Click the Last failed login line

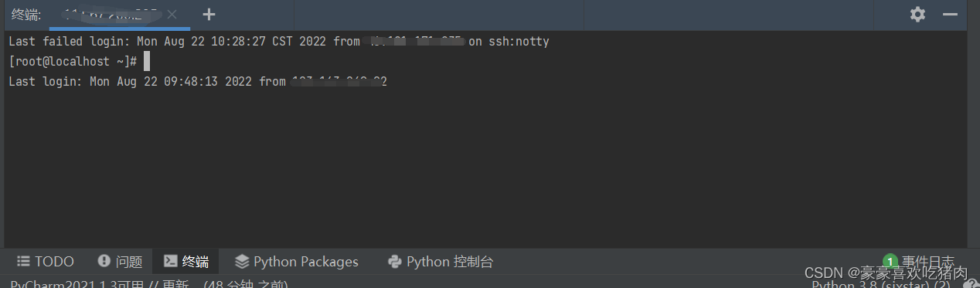pyautogui.click(x=279, y=42)
